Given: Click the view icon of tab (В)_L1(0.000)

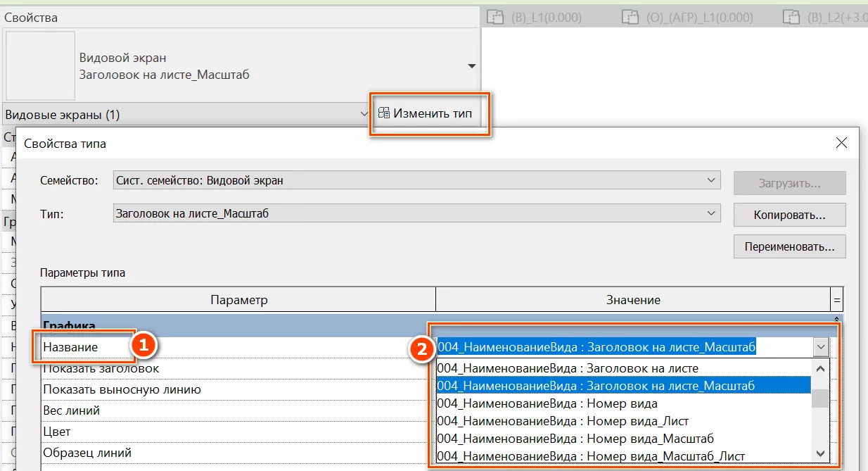Looking at the screenshot, I should pos(494,18).
